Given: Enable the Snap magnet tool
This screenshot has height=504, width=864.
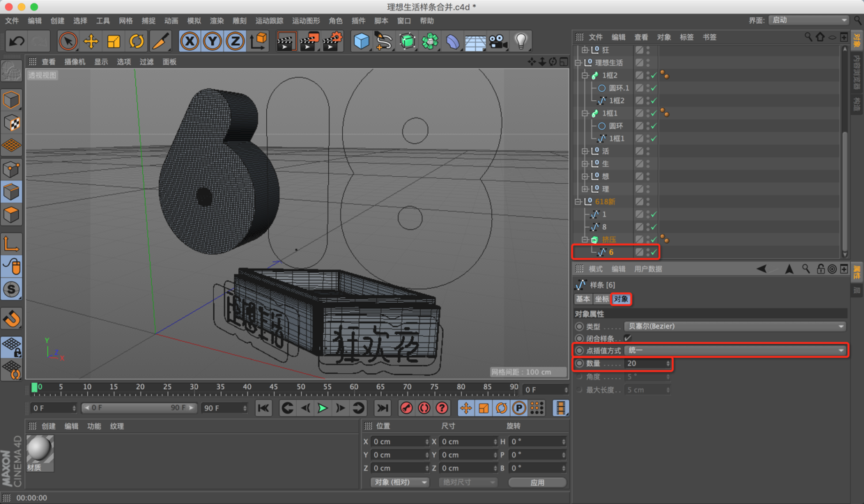Looking at the screenshot, I should point(11,318).
